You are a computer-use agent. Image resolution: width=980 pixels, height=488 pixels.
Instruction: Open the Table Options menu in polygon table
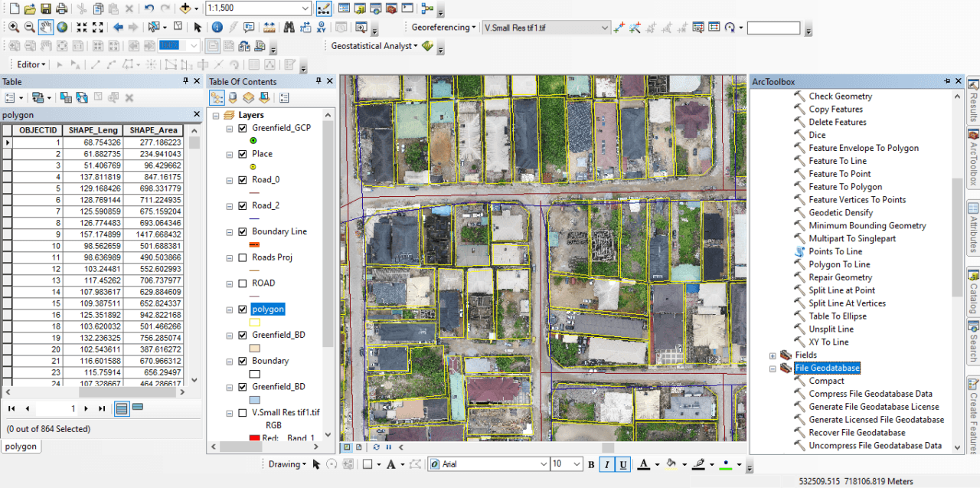click(x=9, y=97)
